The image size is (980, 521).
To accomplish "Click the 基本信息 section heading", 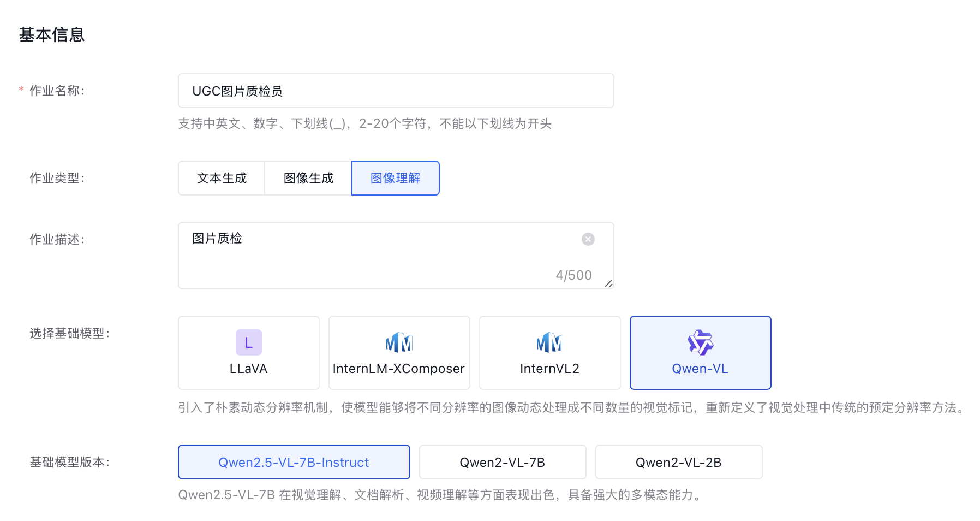I will coord(52,34).
